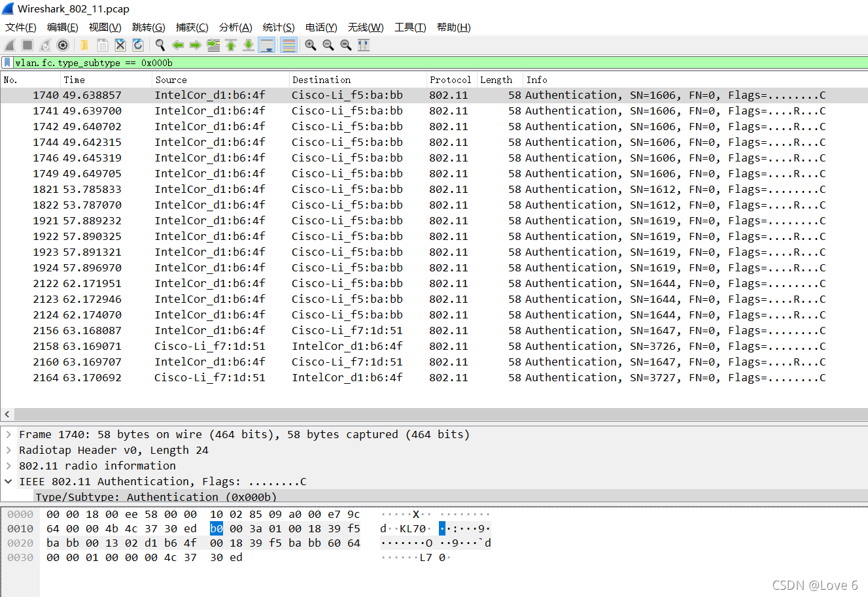868x597 pixels.
Task: Click the stop capture square icon
Action: coord(27,45)
